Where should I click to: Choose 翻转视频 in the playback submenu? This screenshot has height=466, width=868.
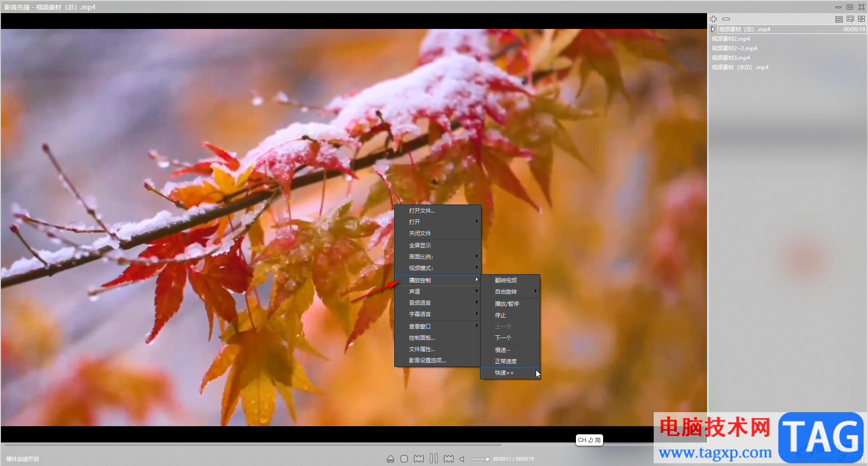510,281
